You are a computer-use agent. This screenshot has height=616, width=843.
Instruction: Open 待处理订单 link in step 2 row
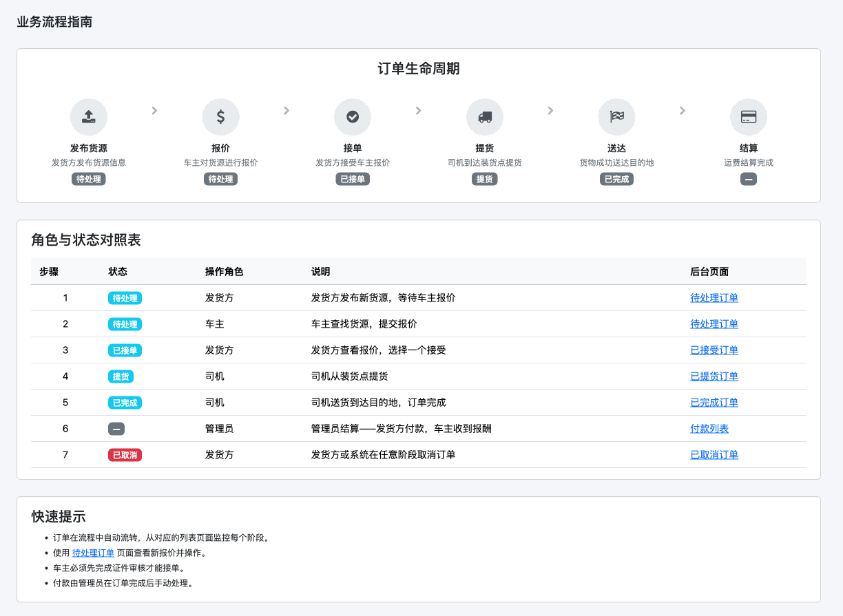point(714,324)
